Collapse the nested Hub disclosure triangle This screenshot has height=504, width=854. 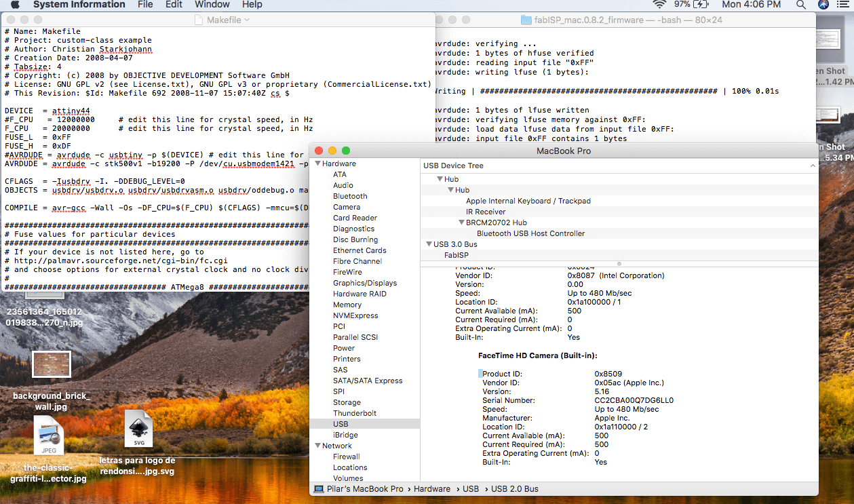click(x=451, y=190)
